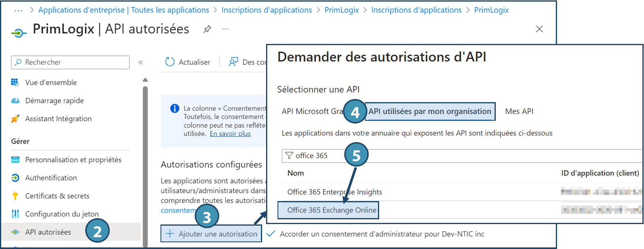Click Accorder un consentement d'administrateur button
This screenshot has width=644, height=249.
(x=376, y=234)
